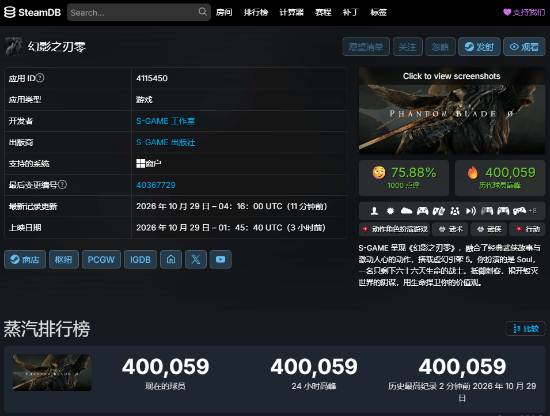This screenshot has height=416, width=550.
Task: Click the eye icon 观看 button
Action: click(524, 47)
